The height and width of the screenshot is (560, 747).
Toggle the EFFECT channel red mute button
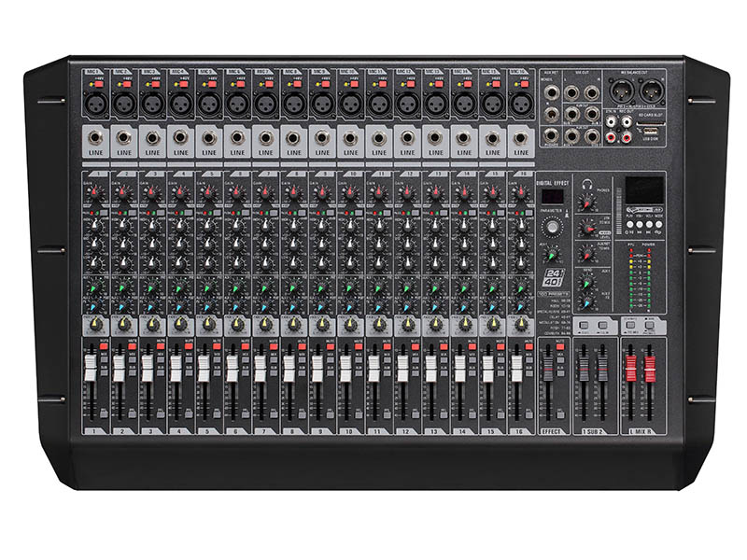click(x=560, y=346)
